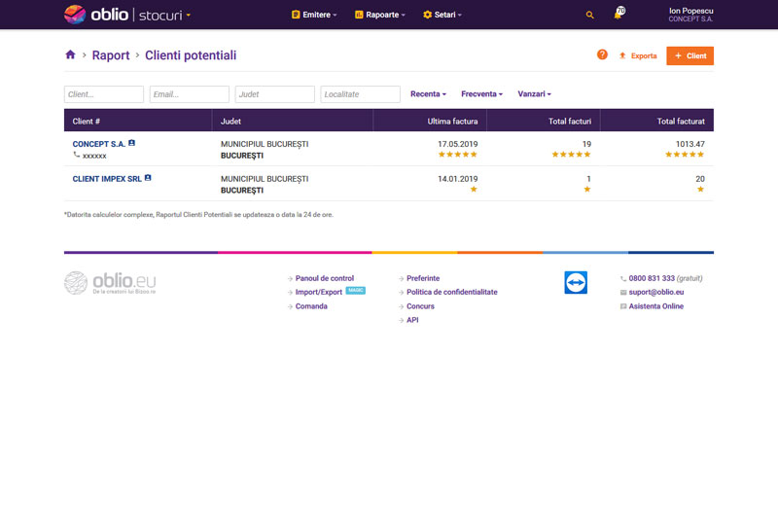Go to the home icon breadcrumb
Image resolution: width=778 pixels, height=532 pixels.
click(x=70, y=55)
